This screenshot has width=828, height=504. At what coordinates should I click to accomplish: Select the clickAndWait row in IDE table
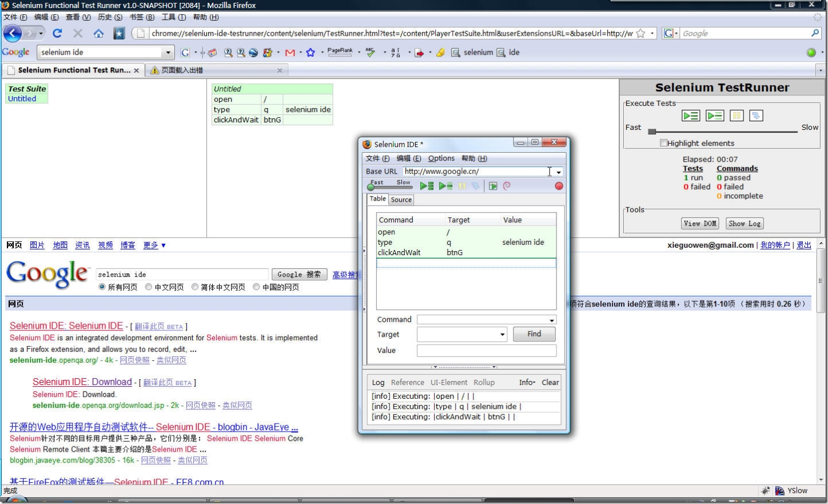pyautogui.click(x=466, y=252)
